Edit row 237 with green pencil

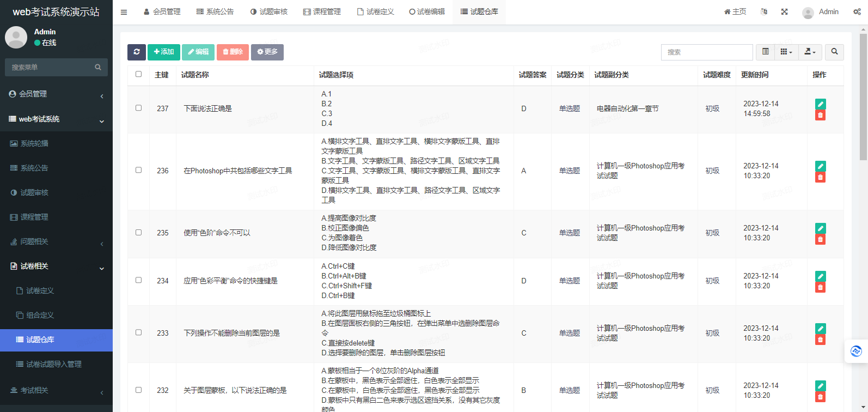click(x=820, y=104)
